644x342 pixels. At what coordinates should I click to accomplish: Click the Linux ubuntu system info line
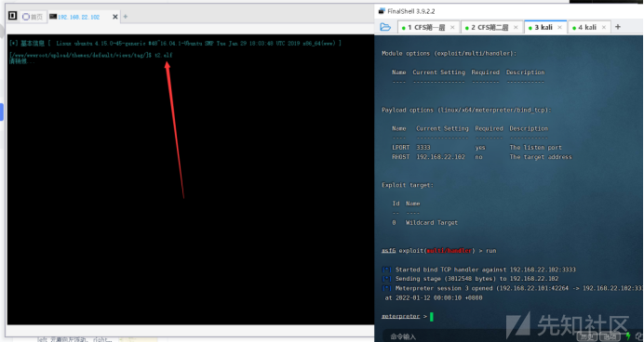click(x=175, y=43)
